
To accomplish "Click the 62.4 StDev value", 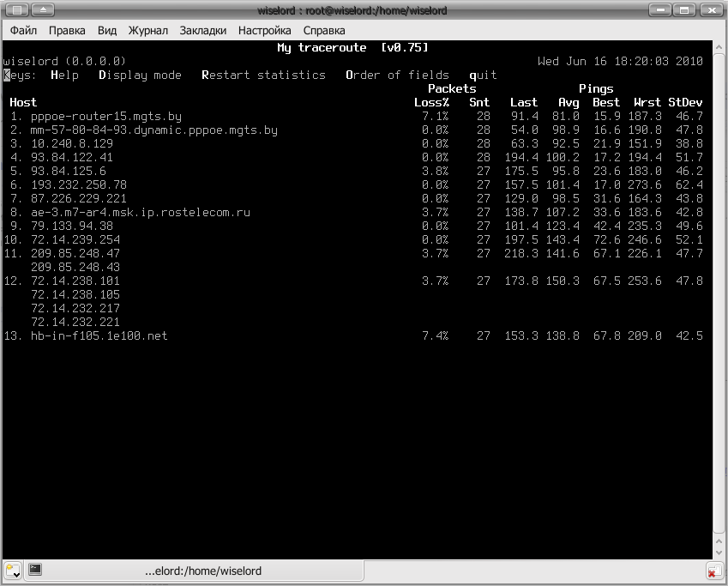I will pyautogui.click(x=689, y=185).
